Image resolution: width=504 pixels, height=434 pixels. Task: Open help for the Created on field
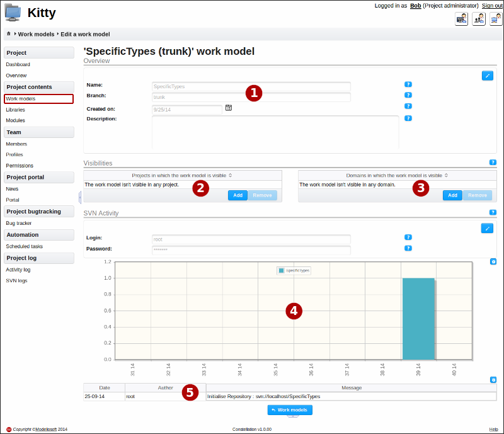pyautogui.click(x=408, y=106)
